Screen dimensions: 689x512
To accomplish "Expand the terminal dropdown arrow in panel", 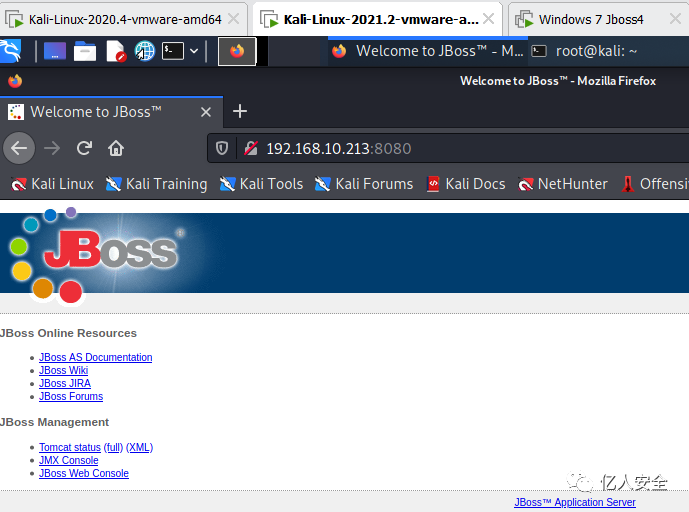I will pyautogui.click(x=194, y=51).
